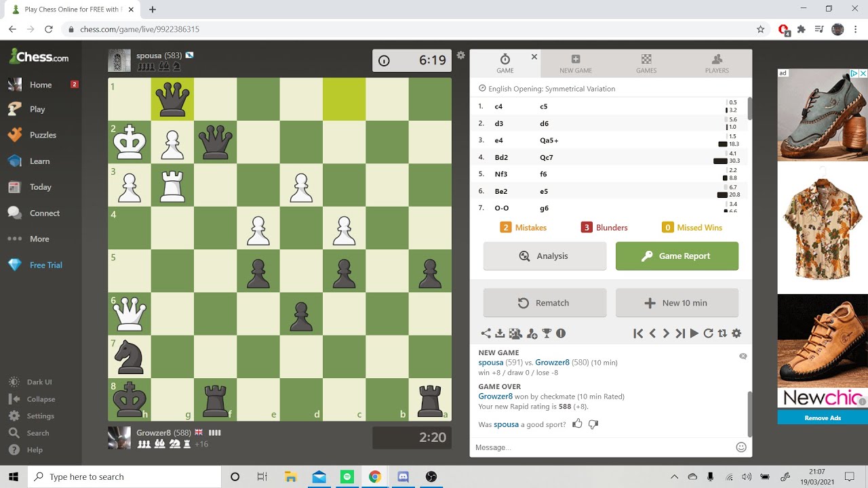Viewport: 868px width, 488px height.
Task: Start a New 10 min game
Action: [677, 303]
